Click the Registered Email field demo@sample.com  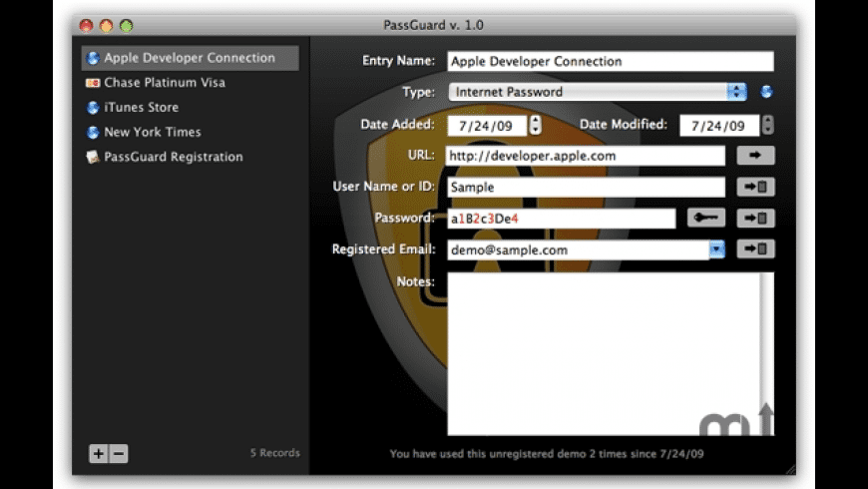(579, 249)
